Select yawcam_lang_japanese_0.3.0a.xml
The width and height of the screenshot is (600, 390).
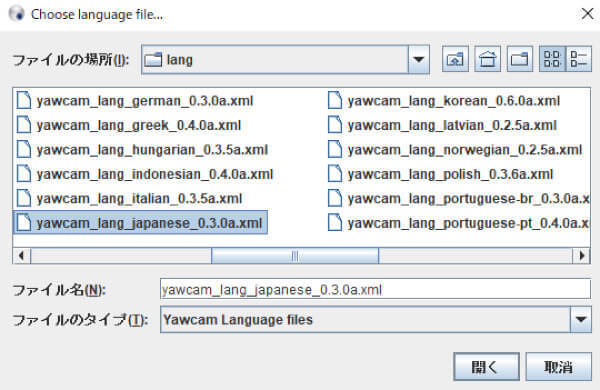[x=140, y=223]
